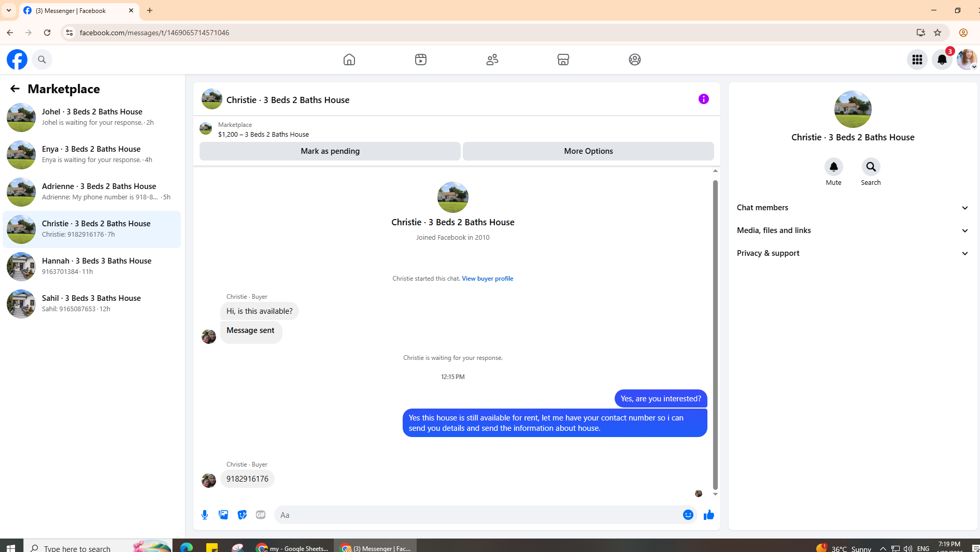Click the back arrow beside Marketplace
980x552 pixels.
pos(15,89)
